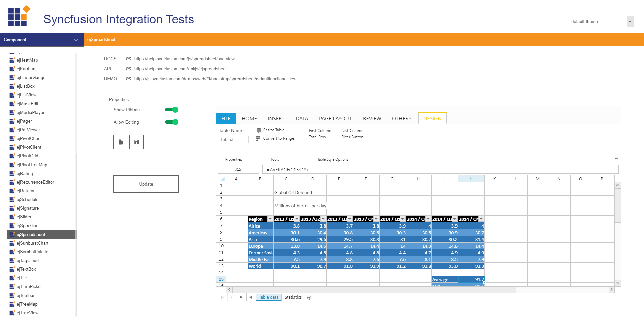Switch to the INSERT ribbon tab
Image resolution: width=644 pixels, height=323 pixels.
tap(276, 118)
